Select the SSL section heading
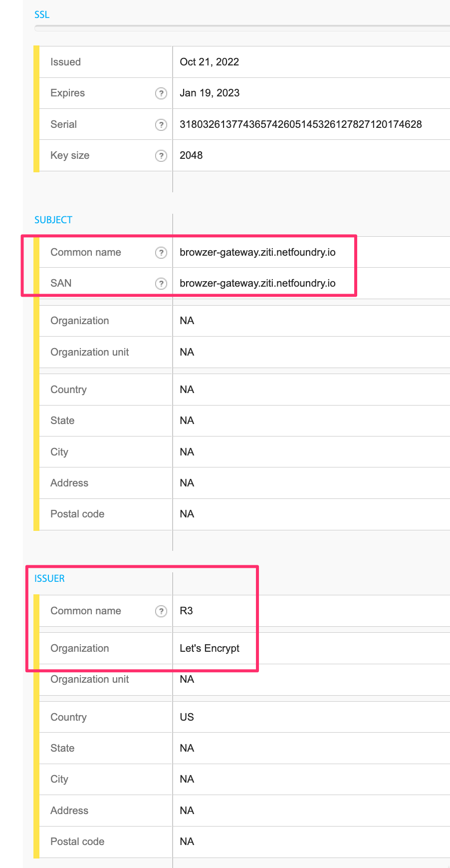This screenshot has height=868, width=450. point(42,15)
